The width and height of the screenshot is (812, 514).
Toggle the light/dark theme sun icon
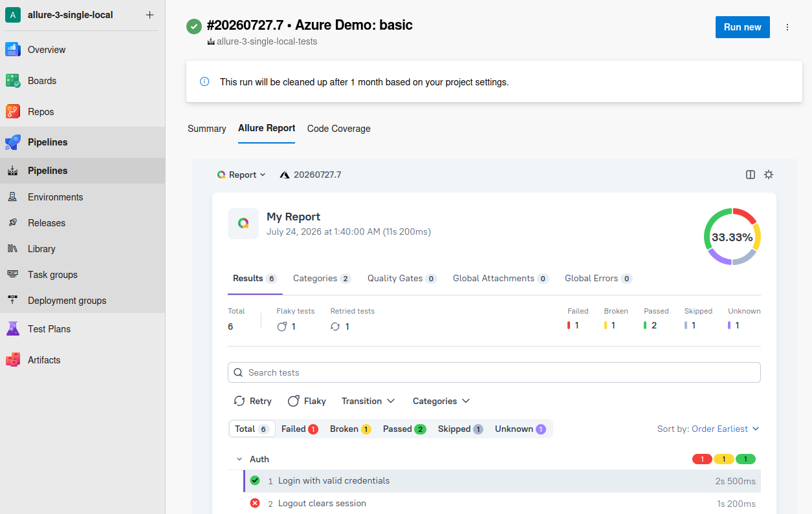(x=769, y=175)
